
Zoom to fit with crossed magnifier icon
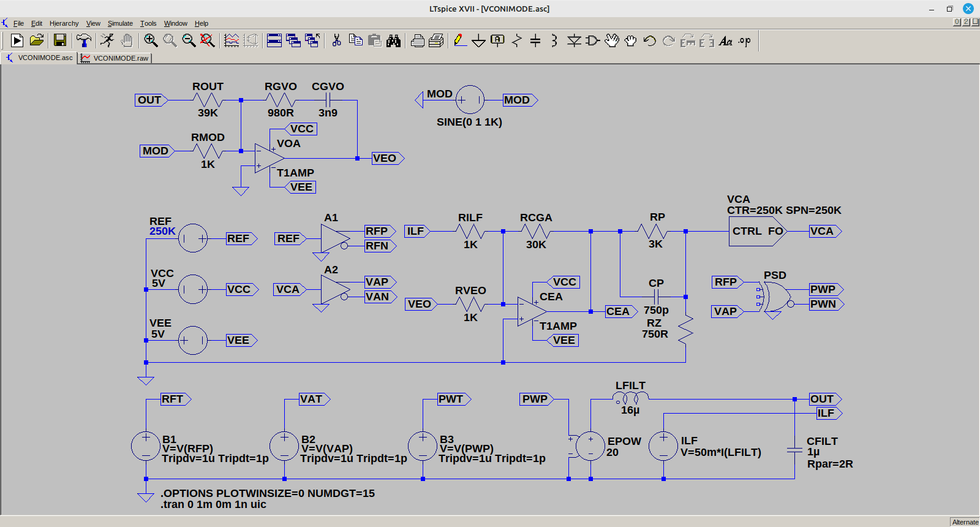pyautogui.click(x=208, y=40)
